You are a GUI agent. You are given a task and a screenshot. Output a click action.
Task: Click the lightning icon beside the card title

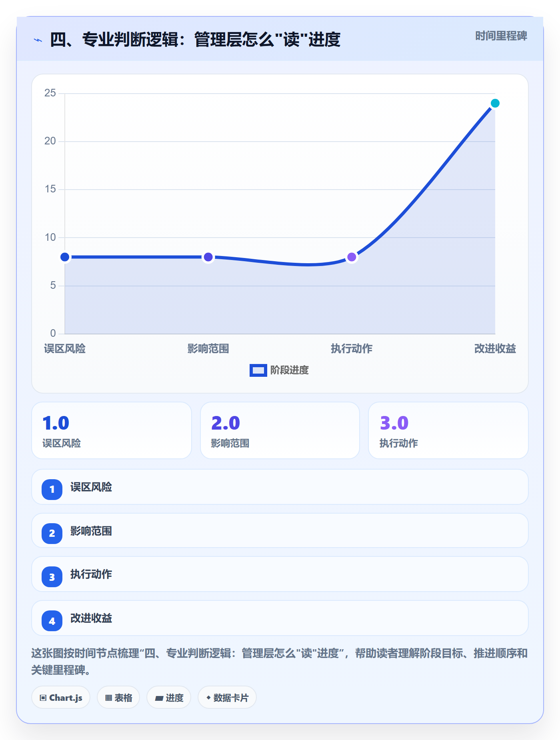[38, 40]
